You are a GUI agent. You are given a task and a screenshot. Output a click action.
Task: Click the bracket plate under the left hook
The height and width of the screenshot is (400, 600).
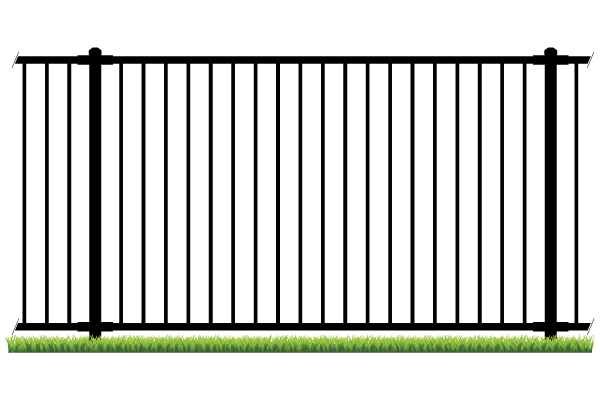(94, 60)
